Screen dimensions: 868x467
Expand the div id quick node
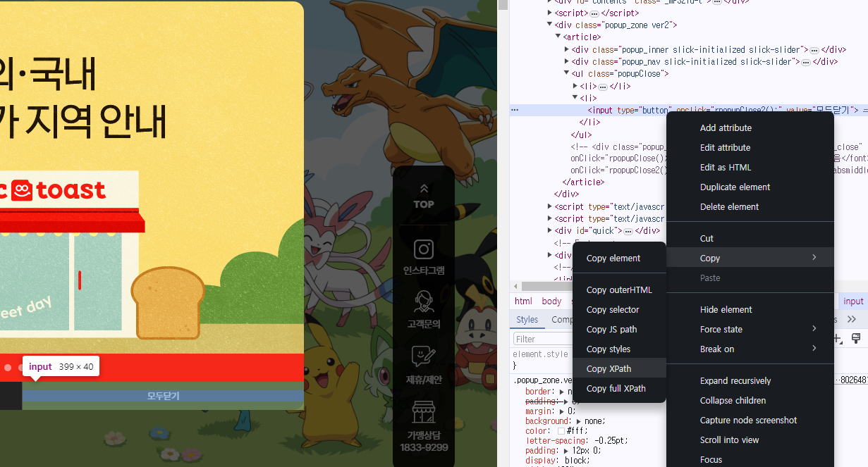[550, 230]
